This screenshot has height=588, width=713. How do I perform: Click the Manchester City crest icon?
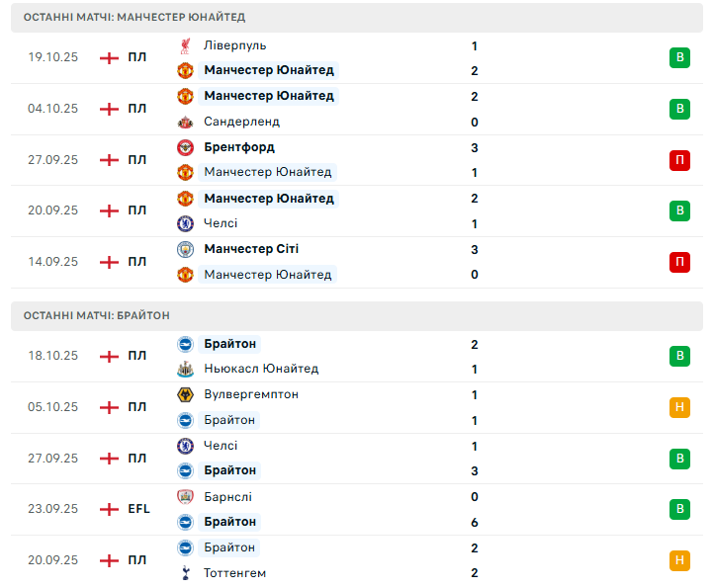click(185, 249)
